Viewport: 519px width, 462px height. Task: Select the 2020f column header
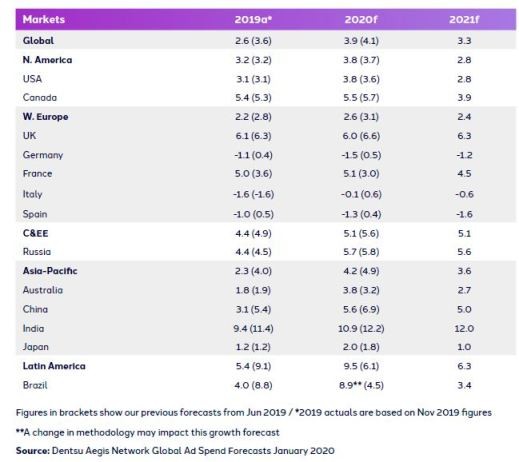tap(361, 20)
